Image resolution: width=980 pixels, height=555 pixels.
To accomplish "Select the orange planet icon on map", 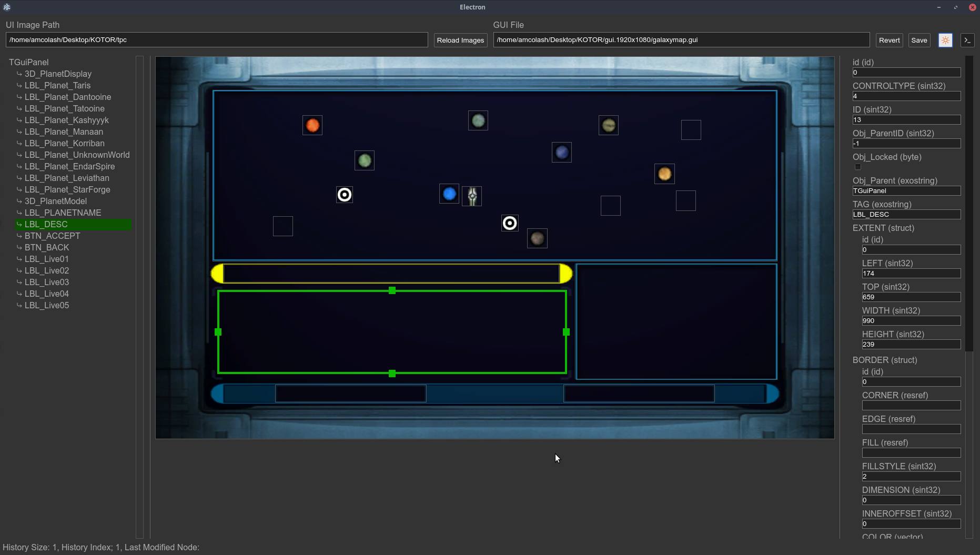I will [x=312, y=125].
